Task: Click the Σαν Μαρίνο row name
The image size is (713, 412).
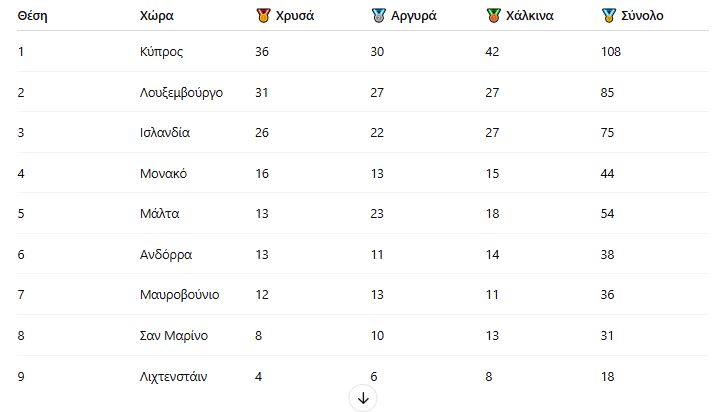Action: click(174, 336)
